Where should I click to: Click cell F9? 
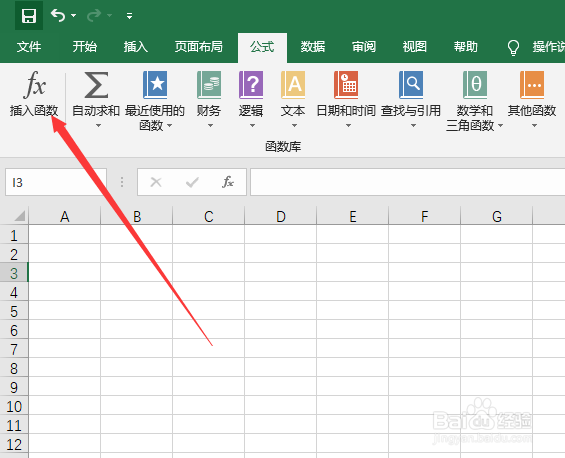pos(425,387)
